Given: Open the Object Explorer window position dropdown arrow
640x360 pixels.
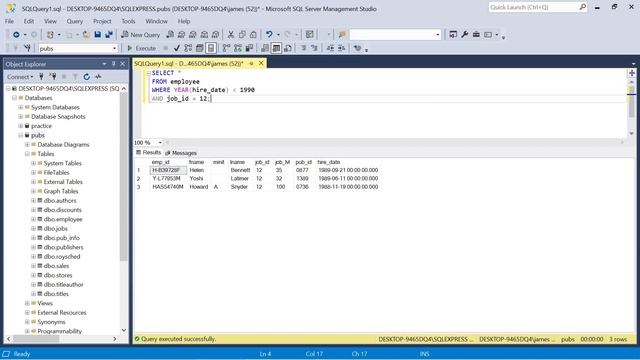Looking at the screenshot, I should pos(104,64).
